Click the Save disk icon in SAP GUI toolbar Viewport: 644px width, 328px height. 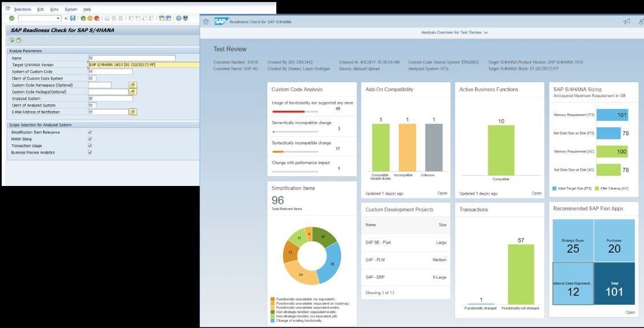click(73, 18)
